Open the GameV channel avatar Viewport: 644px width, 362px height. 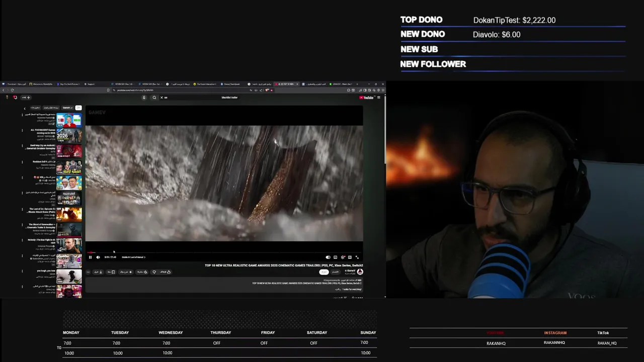[x=360, y=272]
